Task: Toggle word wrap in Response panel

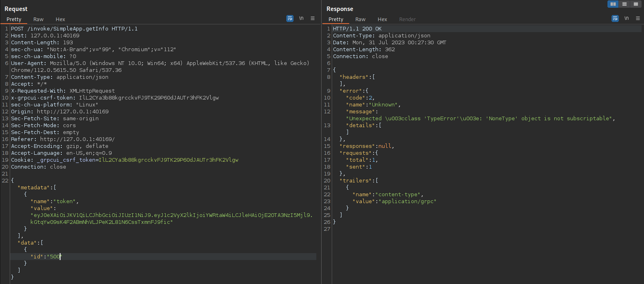Action: (x=615, y=19)
